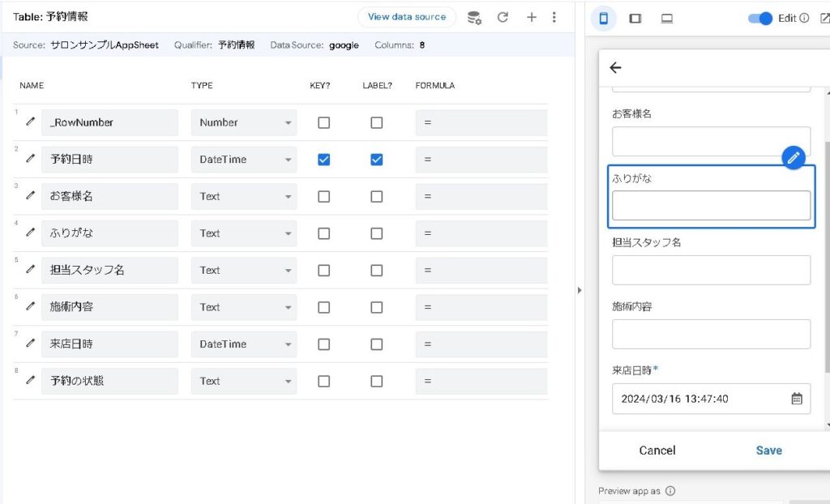Viewport: 830px width, 504px height.
Task: Switch preview to desktop laptop view
Action: (x=667, y=18)
